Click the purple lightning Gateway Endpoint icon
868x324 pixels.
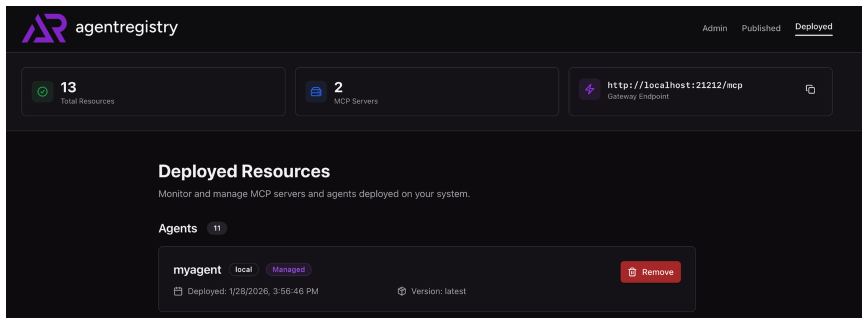[x=589, y=90]
